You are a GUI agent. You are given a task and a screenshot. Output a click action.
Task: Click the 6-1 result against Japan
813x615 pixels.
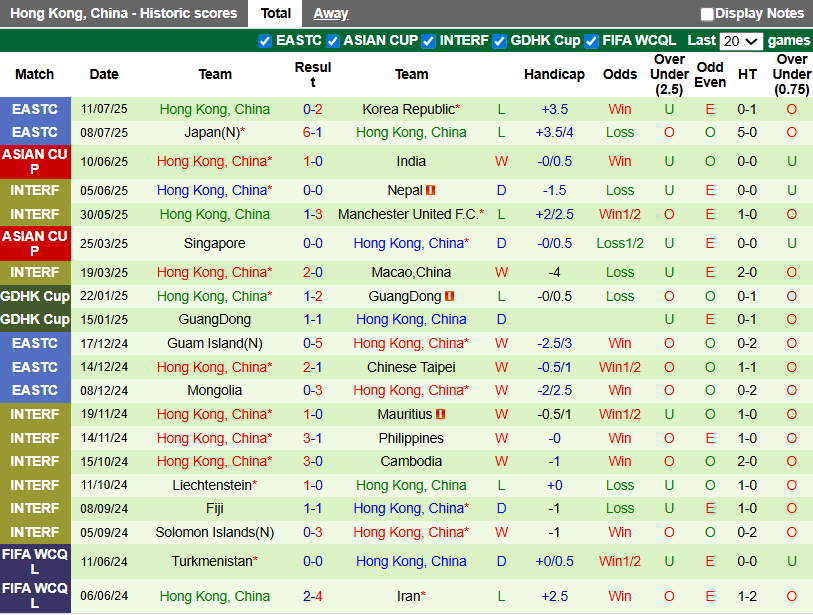[x=313, y=132]
